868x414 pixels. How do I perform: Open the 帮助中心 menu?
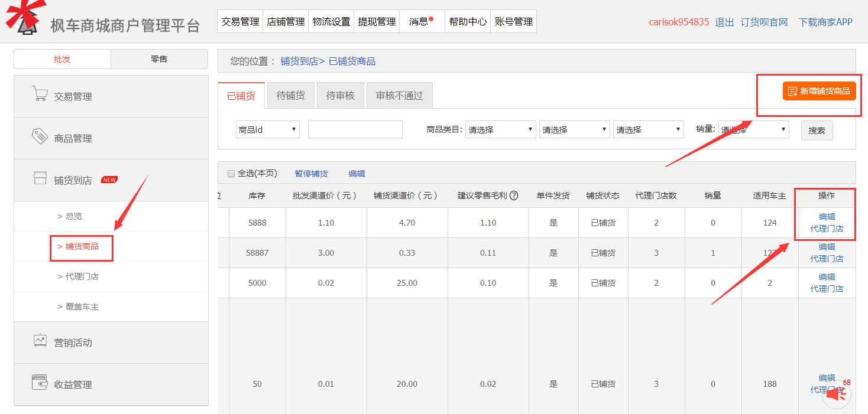point(467,21)
